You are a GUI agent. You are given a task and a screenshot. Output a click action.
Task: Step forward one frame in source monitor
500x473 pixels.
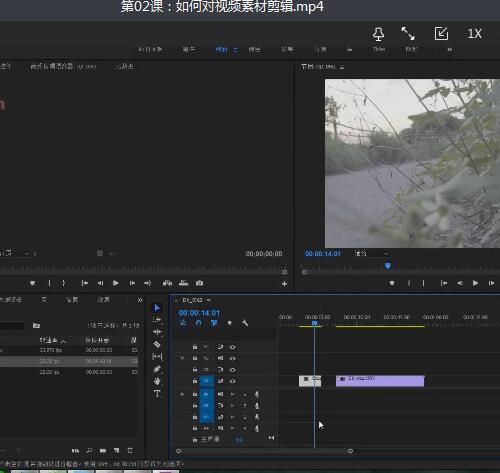pyautogui.click(x=132, y=283)
